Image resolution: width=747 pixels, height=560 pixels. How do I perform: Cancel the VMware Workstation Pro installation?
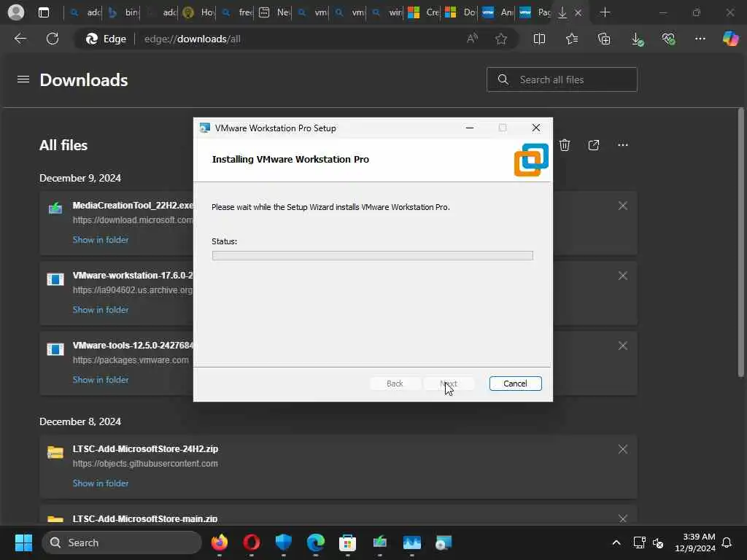tap(515, 384)
